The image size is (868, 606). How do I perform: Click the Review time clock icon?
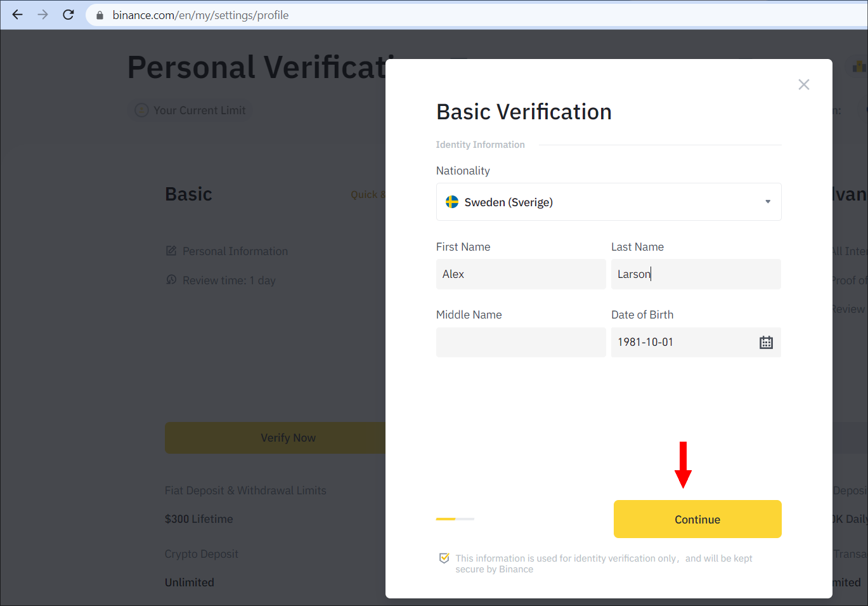171,280
